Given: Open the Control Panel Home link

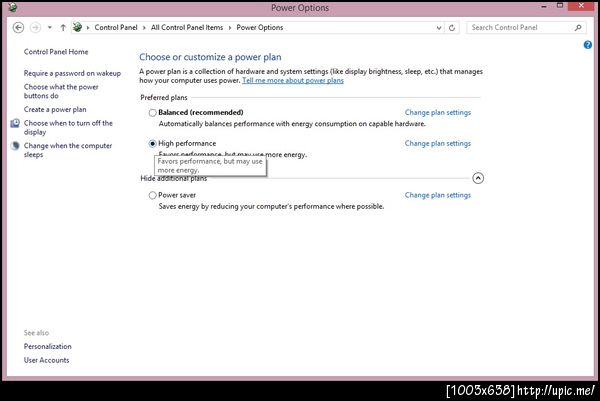Looking at the screenshot, I should tap(56, 52).
